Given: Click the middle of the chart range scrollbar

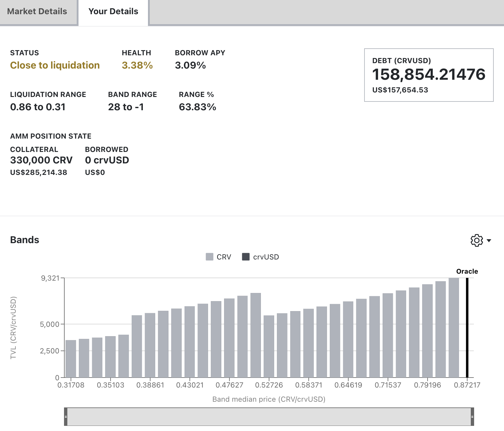Looking at the screenshot, I should 269,417.
